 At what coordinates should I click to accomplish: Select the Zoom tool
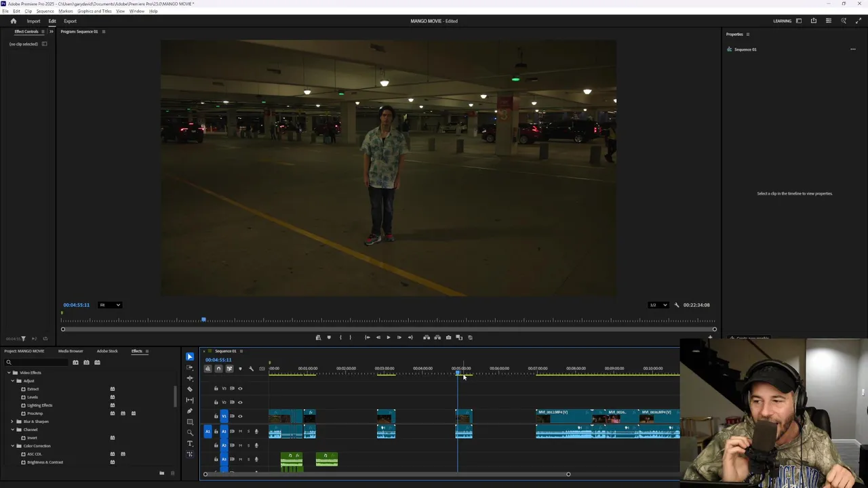[x=190, y=432]
